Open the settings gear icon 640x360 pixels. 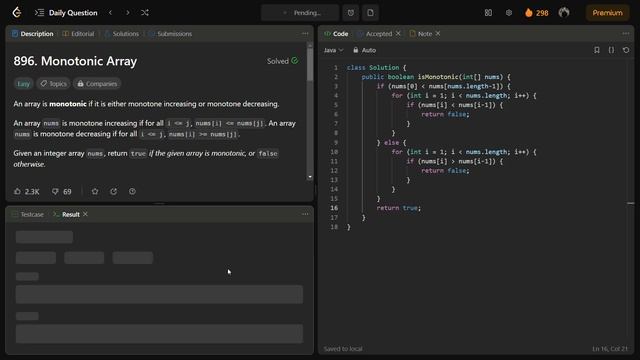point(509,13)
